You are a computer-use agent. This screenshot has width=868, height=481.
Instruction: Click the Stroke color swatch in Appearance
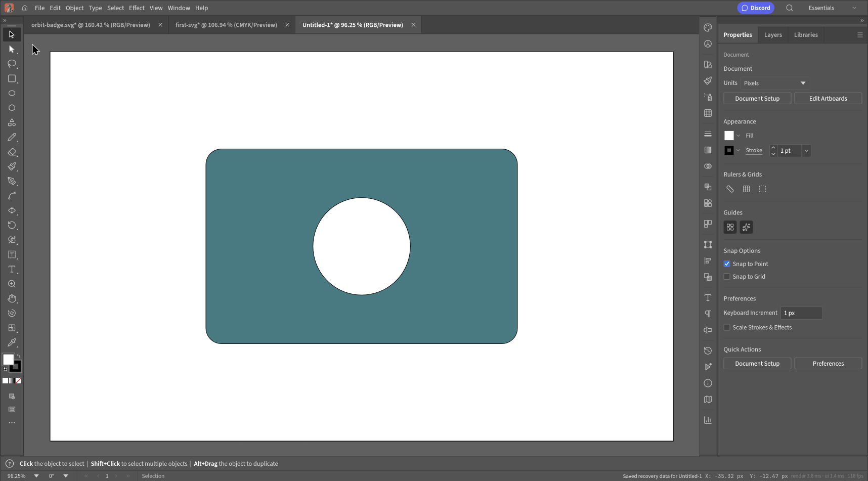[x=729, y=150]
